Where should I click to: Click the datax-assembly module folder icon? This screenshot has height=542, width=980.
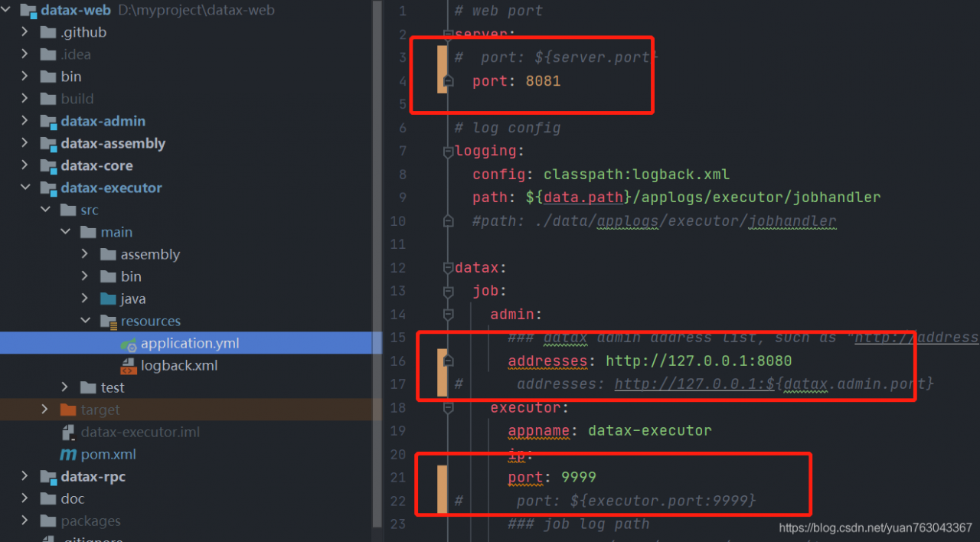coord(48,143)
